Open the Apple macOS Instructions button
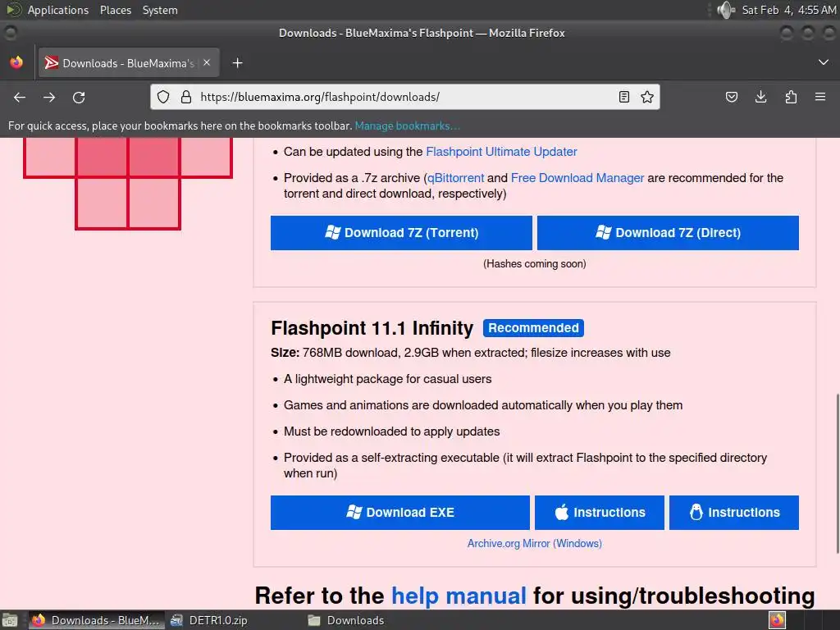Screen dimensions: 840x630 (600, 513)
